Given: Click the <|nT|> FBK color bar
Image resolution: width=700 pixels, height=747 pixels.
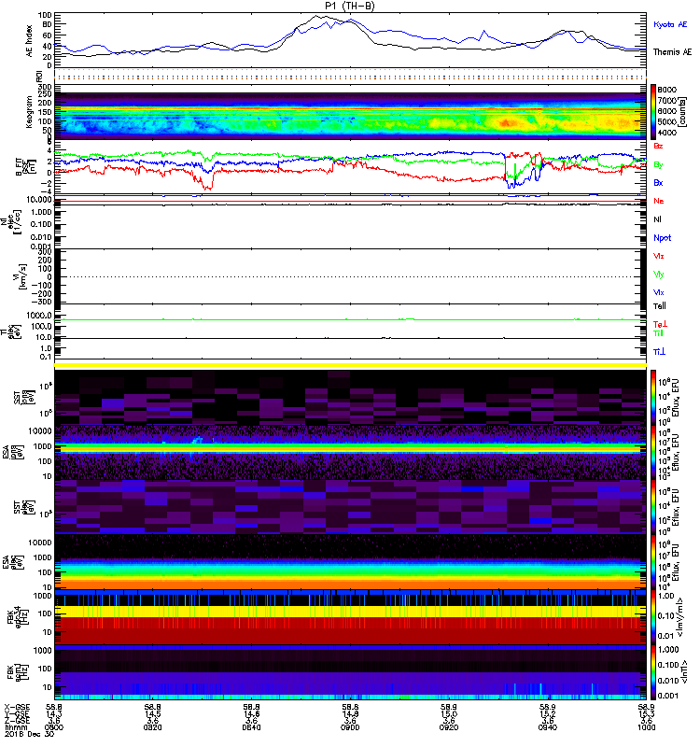Looking at the screenshot, I should 653,672.
